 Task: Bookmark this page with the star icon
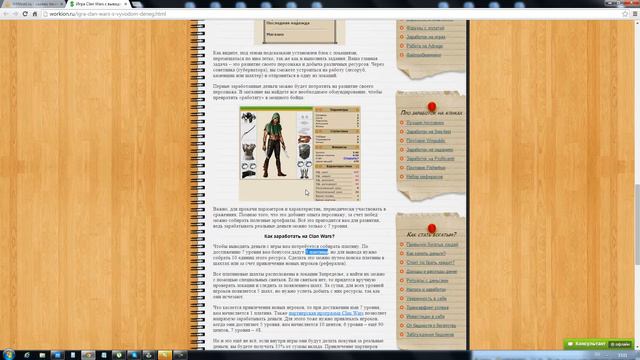[625, 14]
